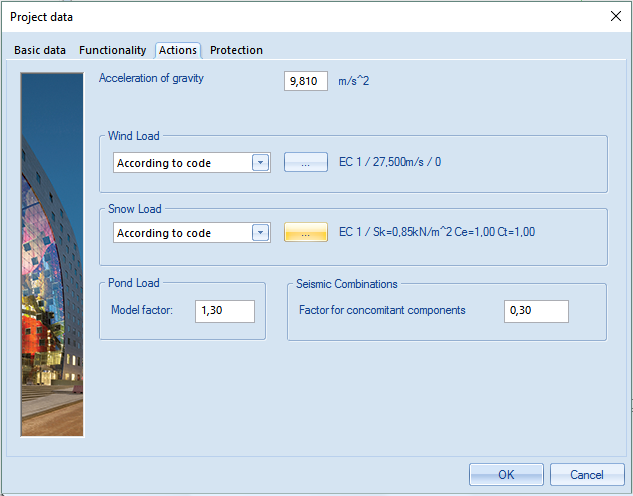633x496 pixels.
Task: Expand the Wind Load dropdown
Action: coord(260,163)
